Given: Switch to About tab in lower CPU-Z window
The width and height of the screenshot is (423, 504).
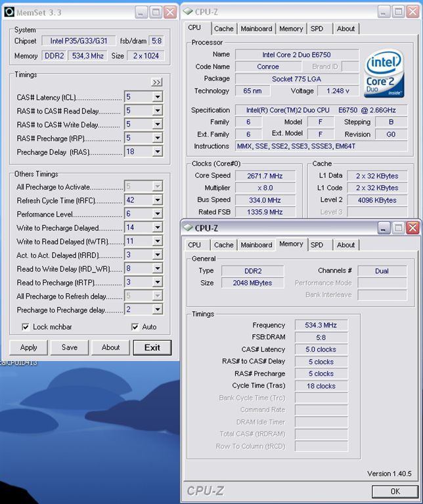Looking at the screenshot, I should point(345,245).
